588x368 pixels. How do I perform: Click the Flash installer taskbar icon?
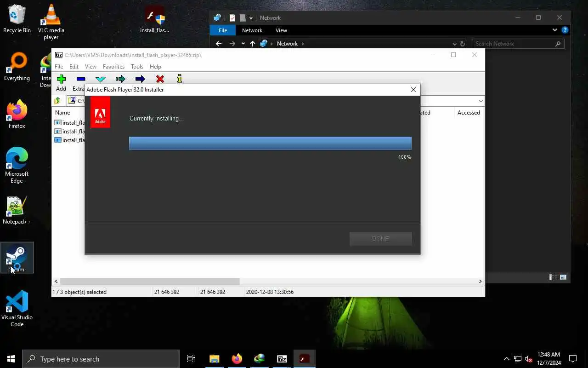(305, 359)
